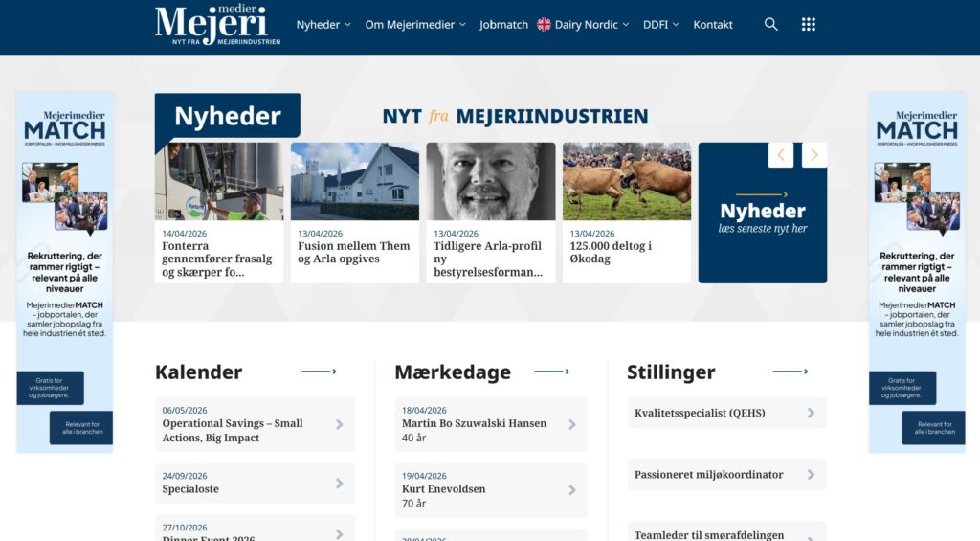
Task: Click right Mejerimedier MATCH banner title
Action: pos(917,127)
